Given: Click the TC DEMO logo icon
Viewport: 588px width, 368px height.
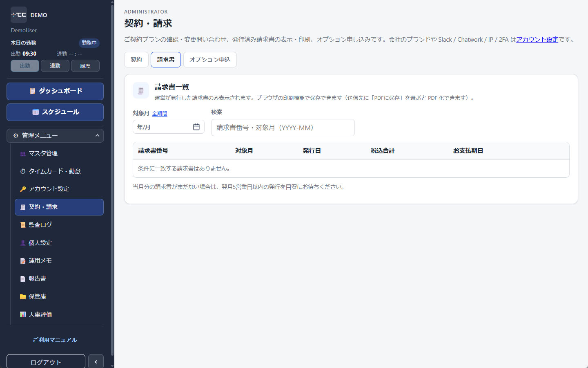Looking at the screenshot, I should click(19, 15).
